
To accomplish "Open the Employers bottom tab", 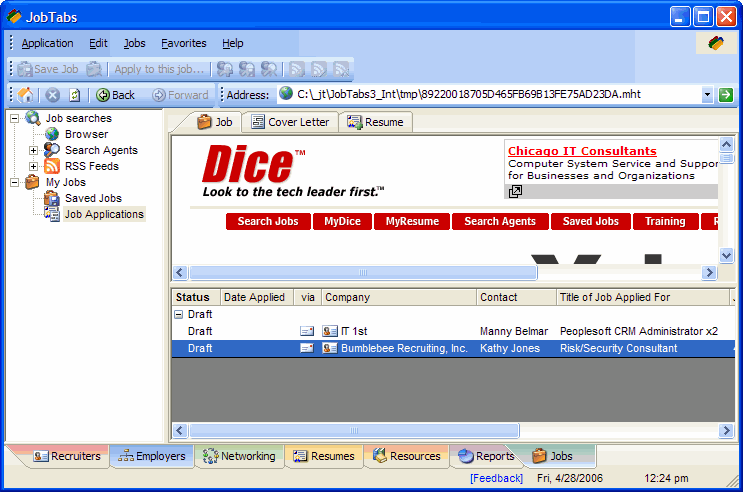I will click(x=152, y=456).
